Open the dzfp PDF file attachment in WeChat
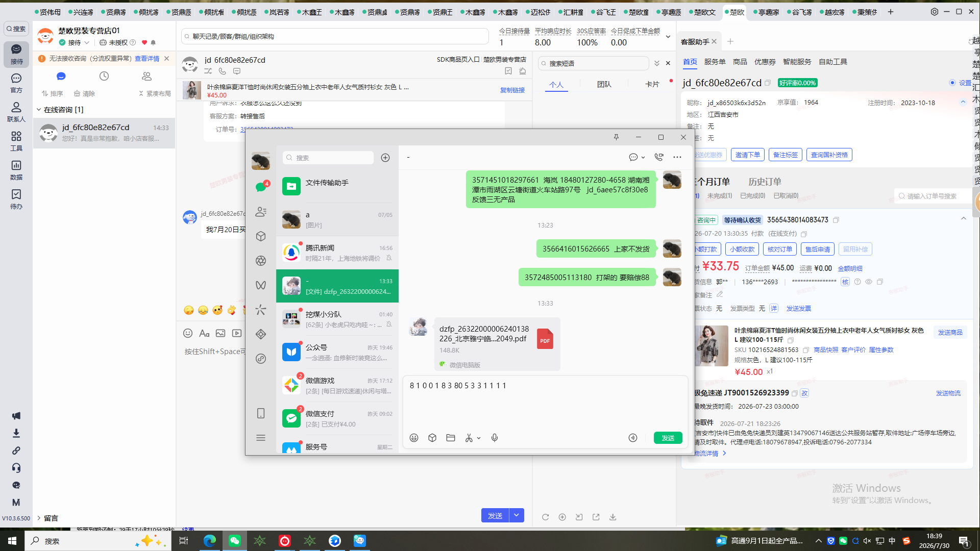Image resolution: width=980 pixels, height=551 pixels. [497, 344]
